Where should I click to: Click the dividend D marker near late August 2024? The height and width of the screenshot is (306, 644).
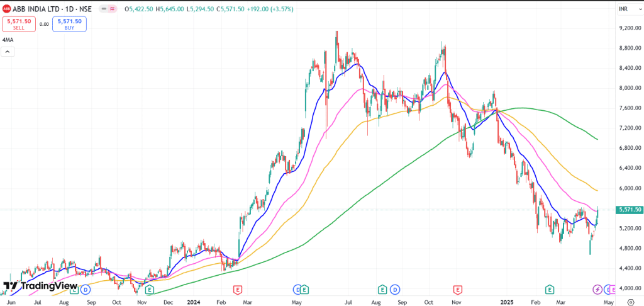395,290
